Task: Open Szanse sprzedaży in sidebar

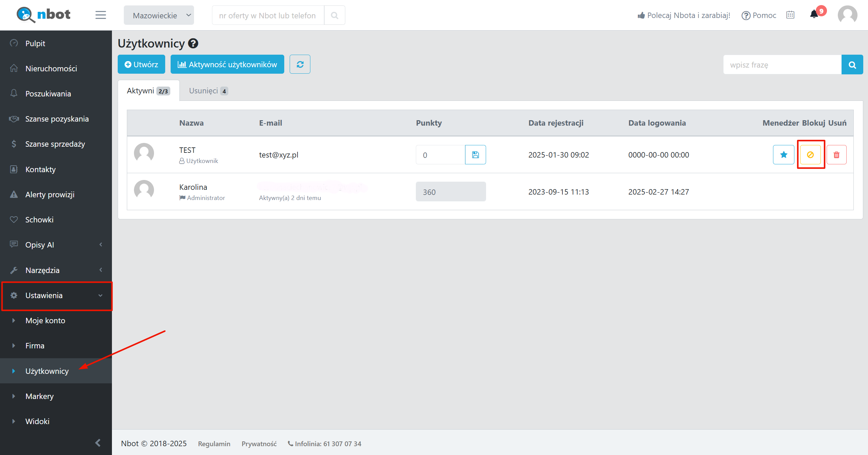Action: point(55,144)
